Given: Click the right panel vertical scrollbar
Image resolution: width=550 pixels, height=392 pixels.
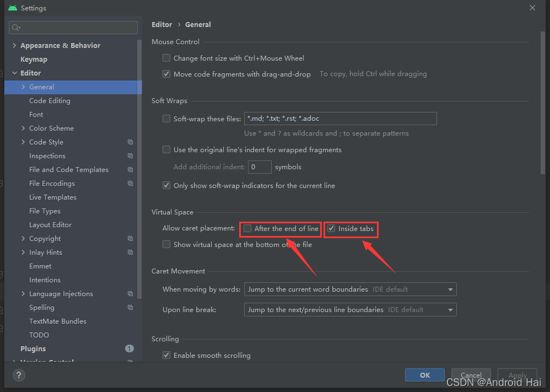Looking at the screenshot, I should click(543, 103).
